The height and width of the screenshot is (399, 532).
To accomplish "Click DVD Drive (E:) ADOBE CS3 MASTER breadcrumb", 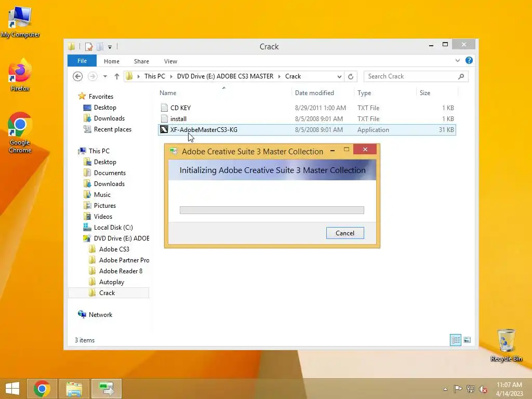I will 225,76.
